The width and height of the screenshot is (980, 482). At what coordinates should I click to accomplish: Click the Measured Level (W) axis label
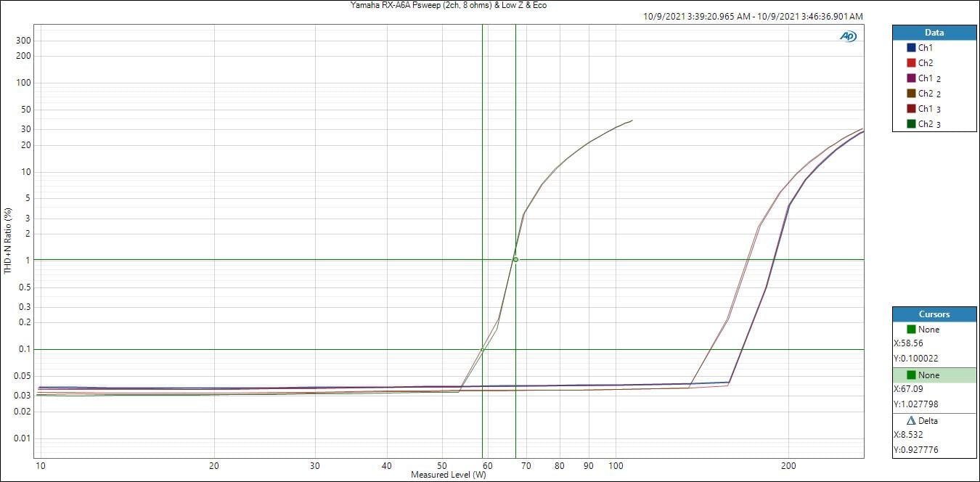[448, 475]
